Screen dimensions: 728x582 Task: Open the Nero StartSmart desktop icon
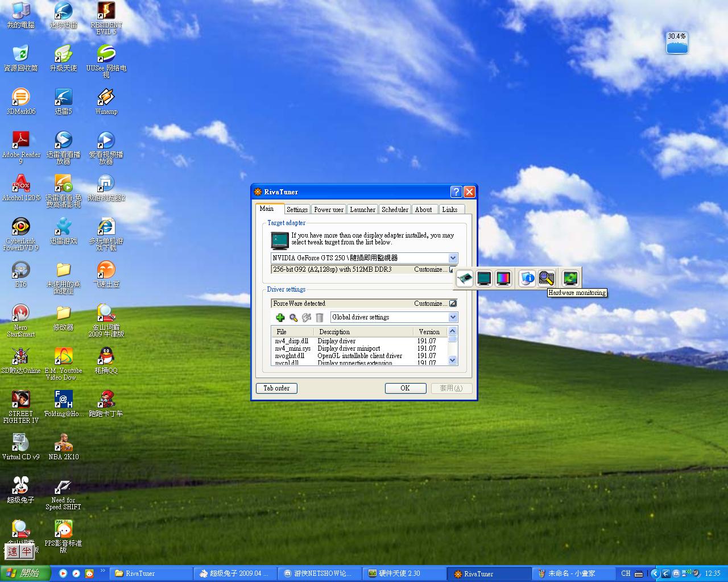click(21, 319)
